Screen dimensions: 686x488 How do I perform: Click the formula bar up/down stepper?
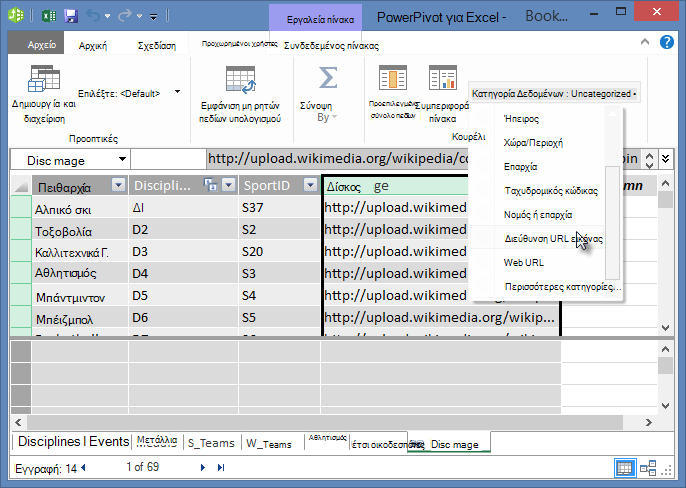[x=649, y=160]
